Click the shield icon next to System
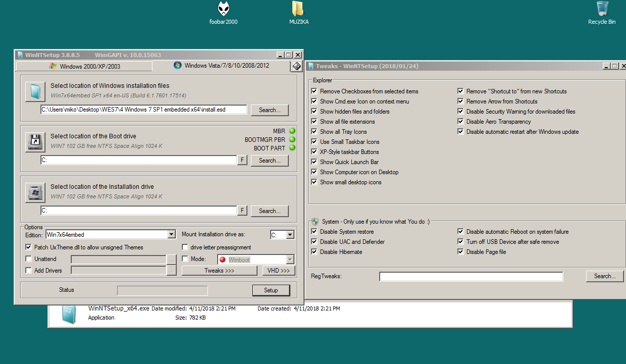This screenshot has height=364, width=626. coord(315,221)
